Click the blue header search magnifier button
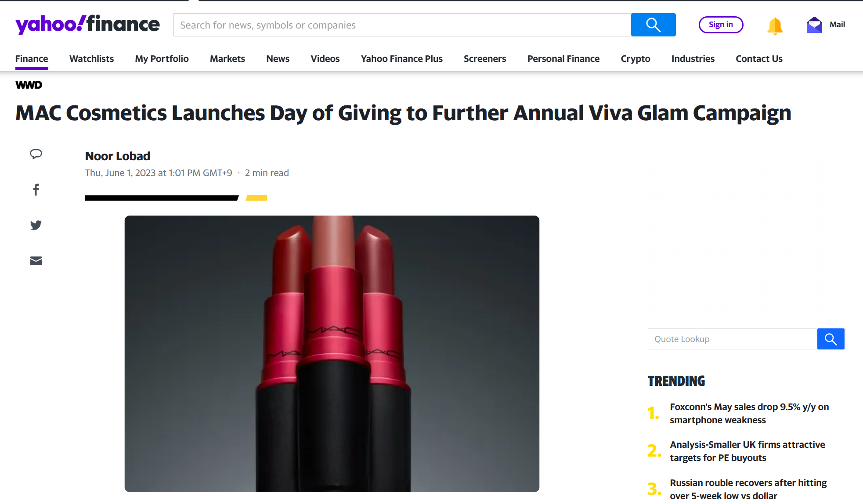 coord(653,25)
